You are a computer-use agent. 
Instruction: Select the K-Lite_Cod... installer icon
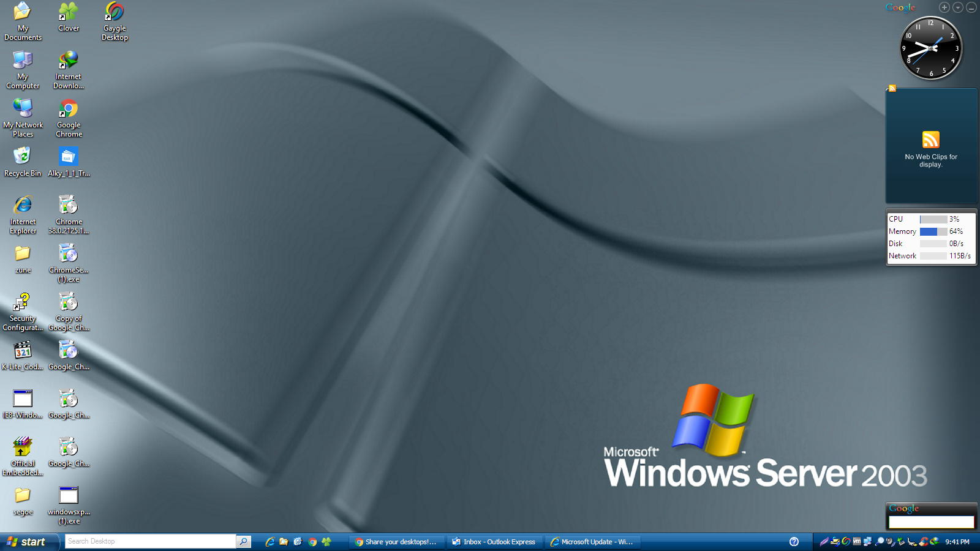click(23, 356)
